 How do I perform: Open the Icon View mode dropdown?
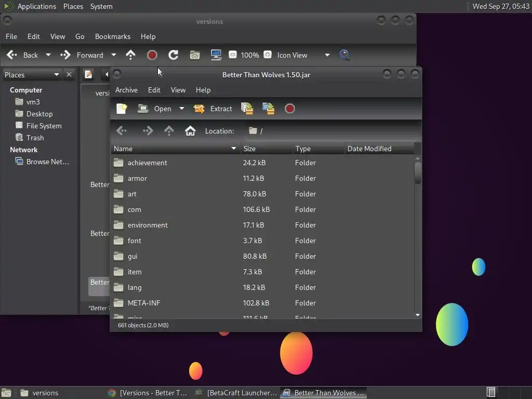tap(303, 55)
